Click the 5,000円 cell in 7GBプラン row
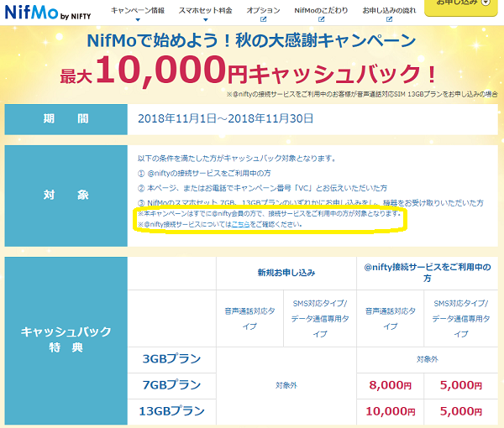The image size is (504, 428). [461, 385]
